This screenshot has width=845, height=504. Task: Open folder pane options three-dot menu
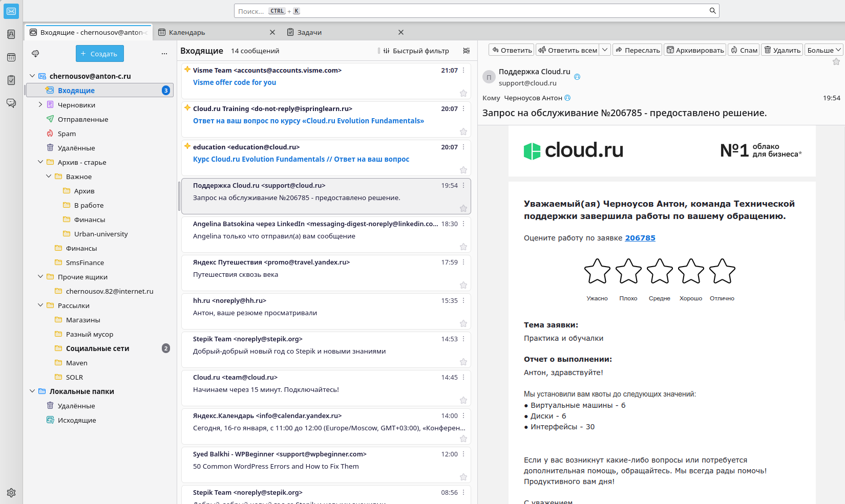164,53
